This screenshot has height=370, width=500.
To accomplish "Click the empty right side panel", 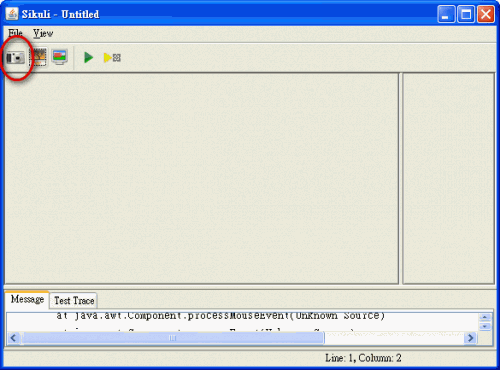I will (x=448, y=178).
